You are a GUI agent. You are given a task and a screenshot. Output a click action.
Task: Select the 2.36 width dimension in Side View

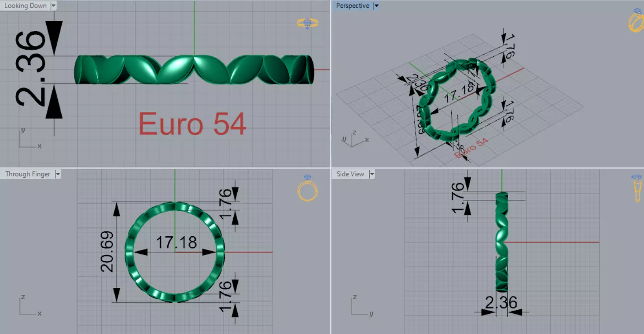[501, 303]
